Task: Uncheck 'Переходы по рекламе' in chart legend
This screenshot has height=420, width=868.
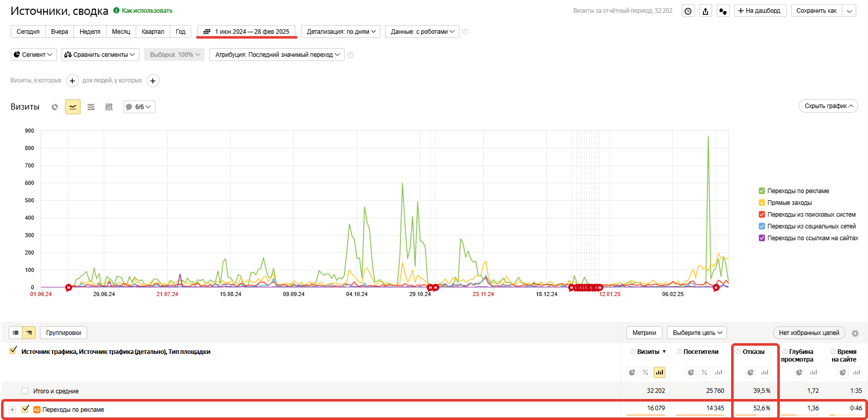Action: 762,191
